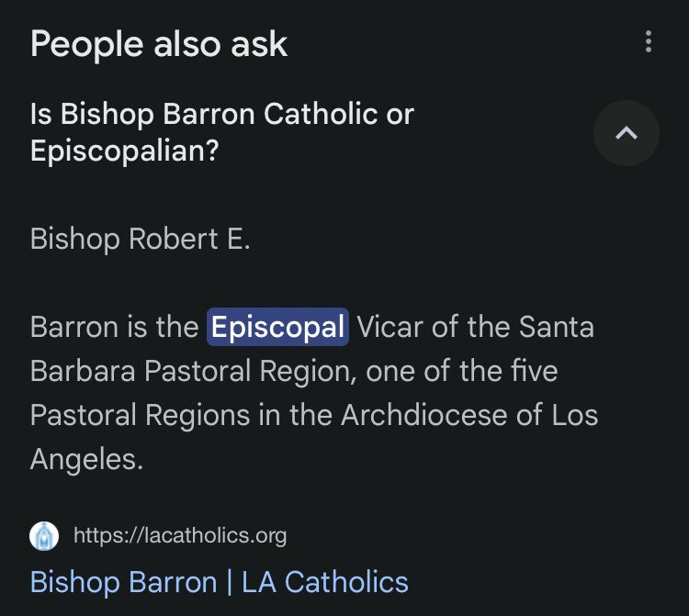Click the highlighted word Episcopal
The width and height of the screenshot is (689, 616).
277,327
